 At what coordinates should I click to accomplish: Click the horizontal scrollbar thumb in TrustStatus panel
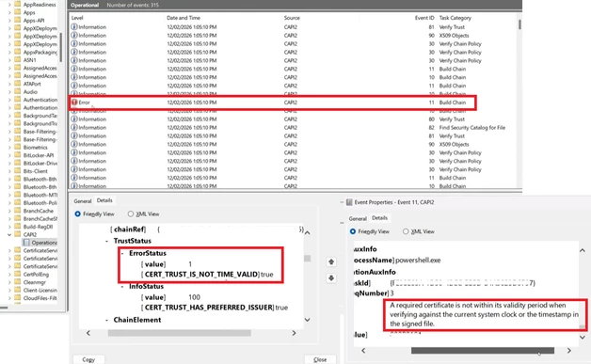click(x=180, y=333)
